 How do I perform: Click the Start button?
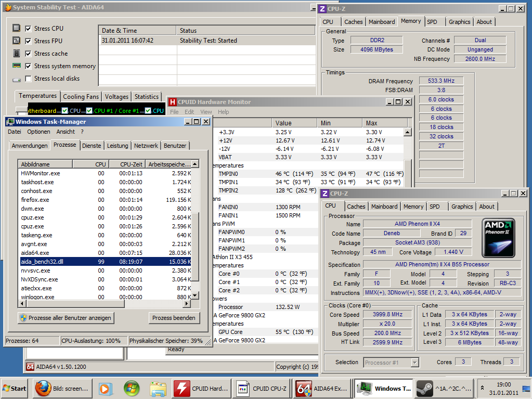(14, 389)
